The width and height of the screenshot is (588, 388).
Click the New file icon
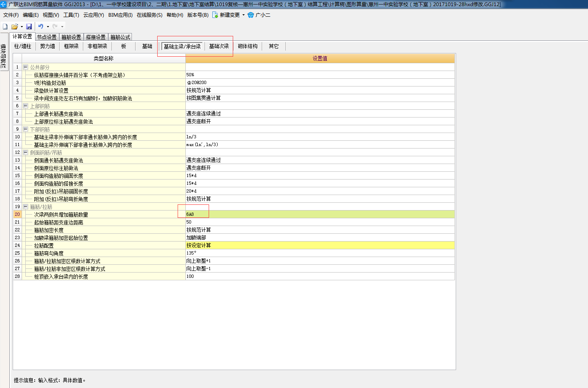(5, 26)
